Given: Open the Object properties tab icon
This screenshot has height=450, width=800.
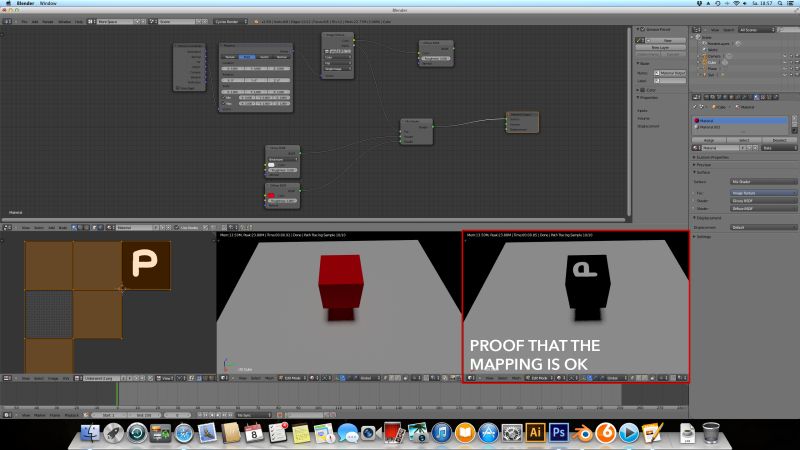Looking at the screenshot, I should [732, 97].
